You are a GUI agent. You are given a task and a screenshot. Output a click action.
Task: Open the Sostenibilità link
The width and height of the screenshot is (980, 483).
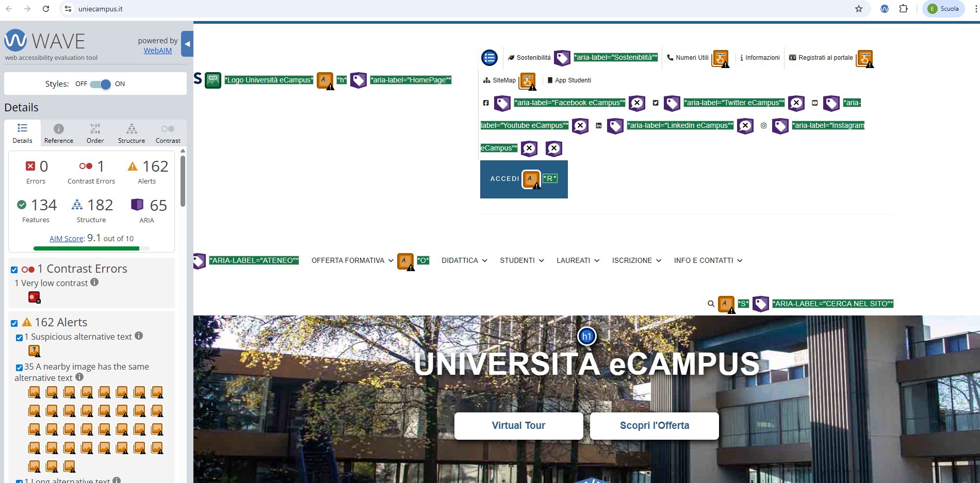[x=529, y=58]
